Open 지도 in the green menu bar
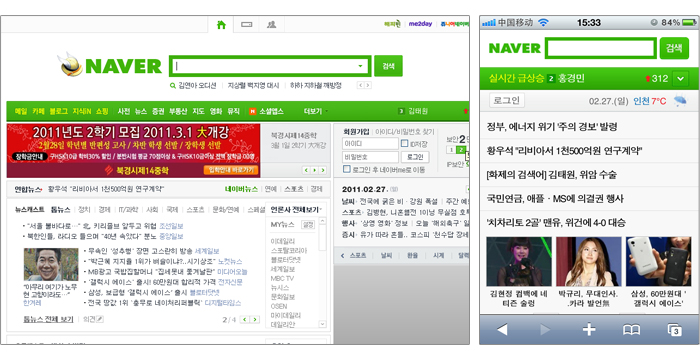The image size is (700, 363). pyautogui.click(x=198, y=111)
